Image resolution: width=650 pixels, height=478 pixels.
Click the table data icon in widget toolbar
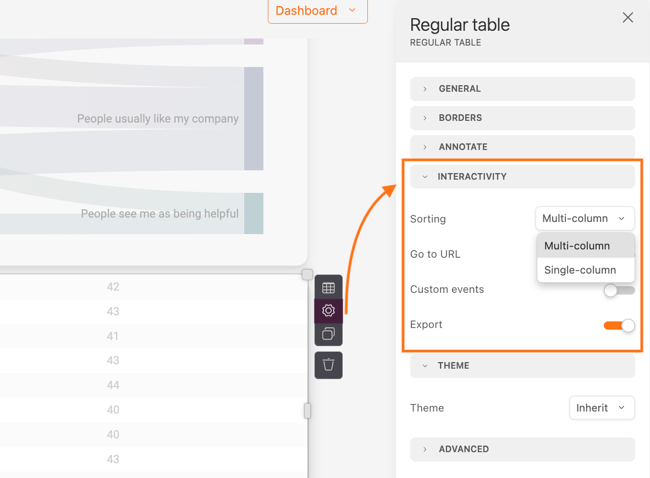pos(328,288)
